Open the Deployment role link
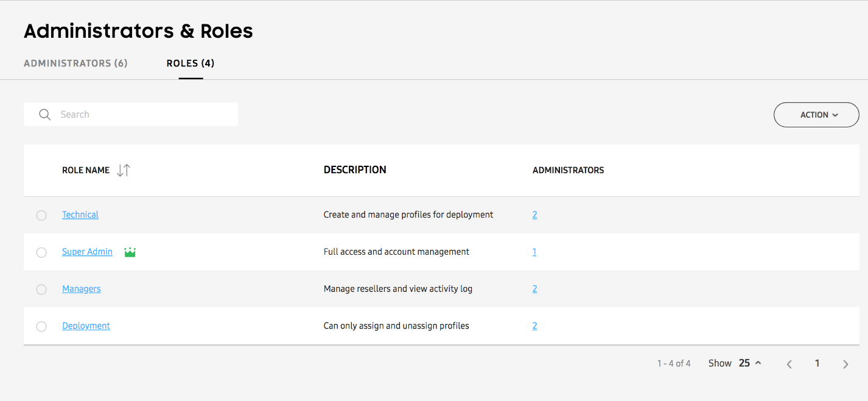This screenshot has width=868, height=401. coord(86,326)
